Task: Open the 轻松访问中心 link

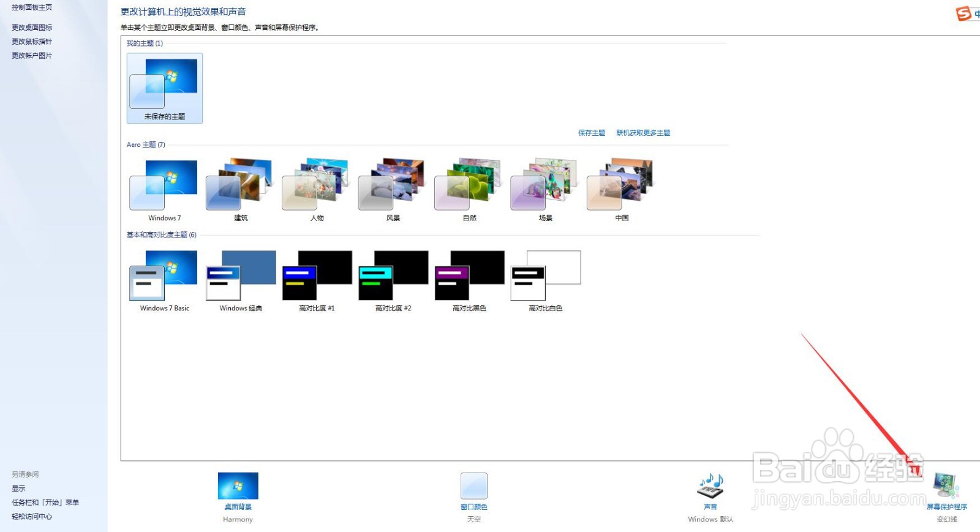Action: (x=32, y=517)
